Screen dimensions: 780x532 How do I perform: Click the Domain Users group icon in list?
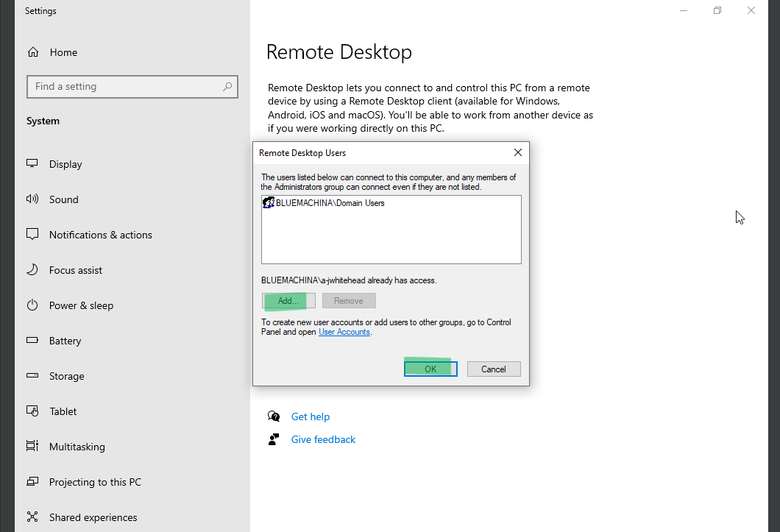(x=268, y=202)
